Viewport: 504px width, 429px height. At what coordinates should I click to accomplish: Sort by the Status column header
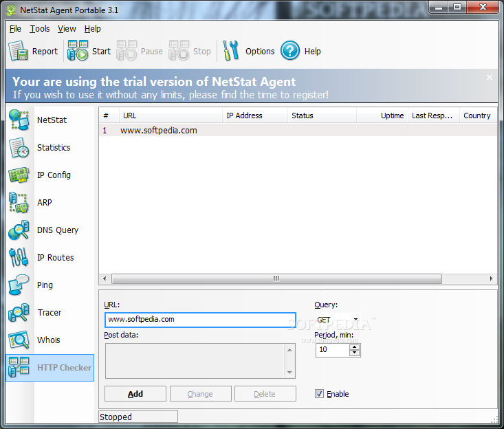pos(322,115)
